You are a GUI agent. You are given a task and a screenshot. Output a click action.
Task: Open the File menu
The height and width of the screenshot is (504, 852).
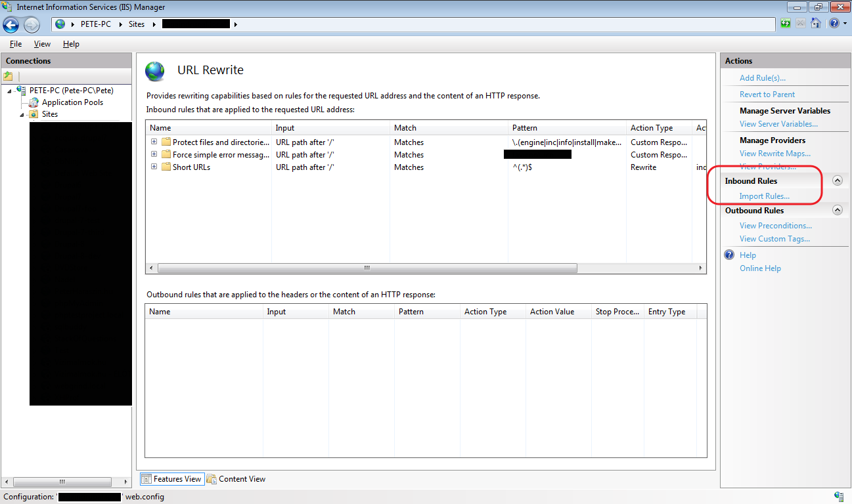click(x=16, y=44)
